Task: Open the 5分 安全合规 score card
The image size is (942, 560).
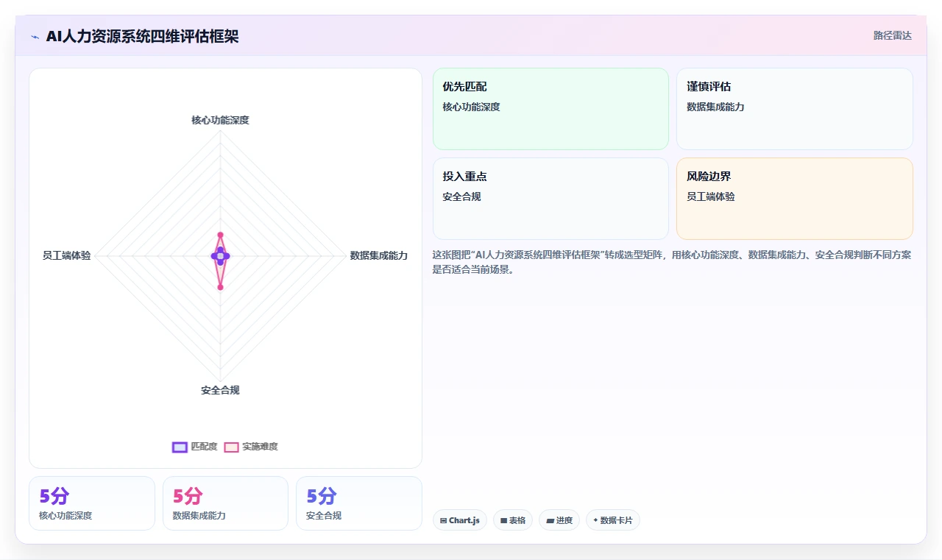Action: coord(359,503)
